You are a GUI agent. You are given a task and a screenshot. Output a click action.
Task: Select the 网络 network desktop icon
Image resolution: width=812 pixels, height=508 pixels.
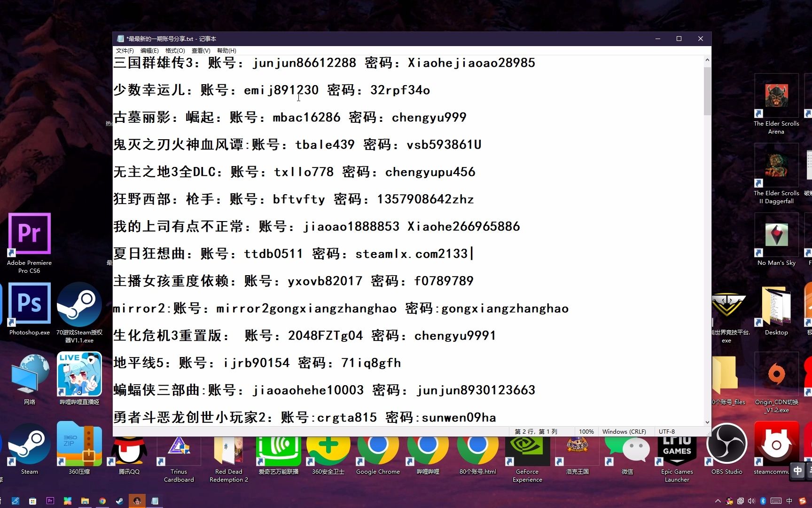point(29,379)
